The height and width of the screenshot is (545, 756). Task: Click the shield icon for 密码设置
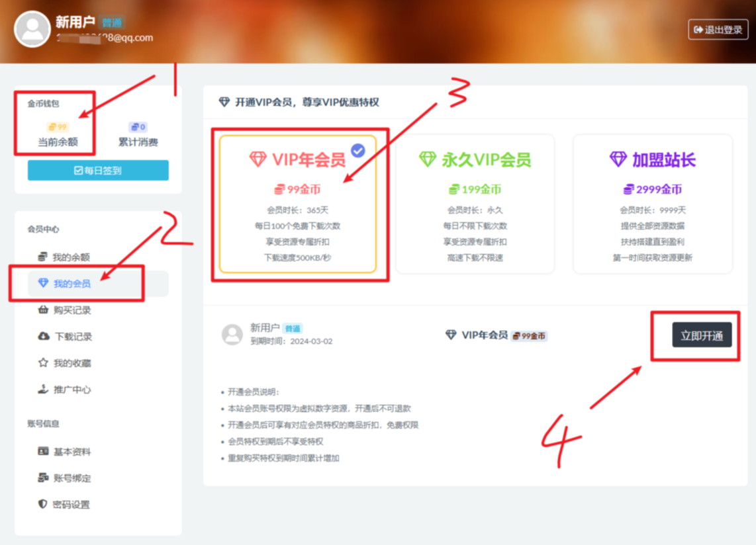coord(43,505)
